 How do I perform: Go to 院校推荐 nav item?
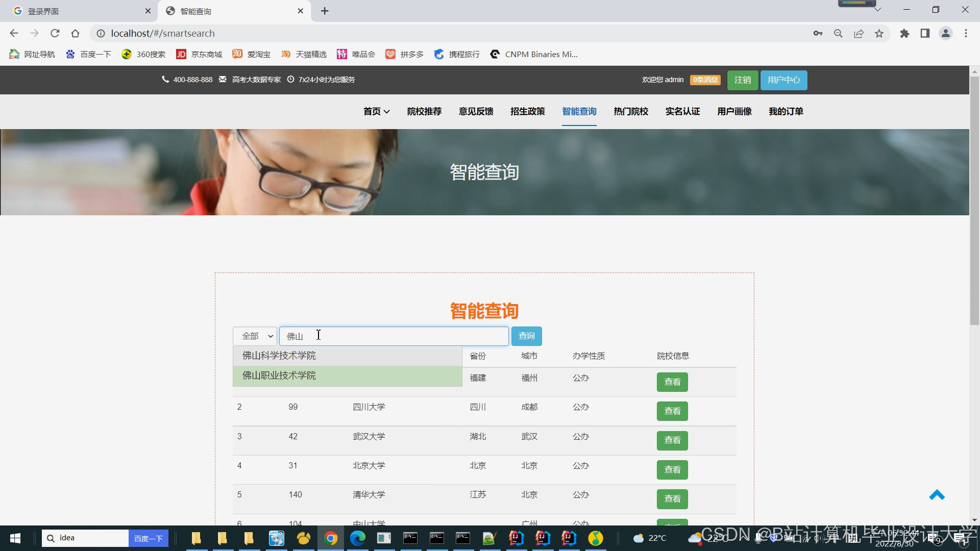[424, 111]
